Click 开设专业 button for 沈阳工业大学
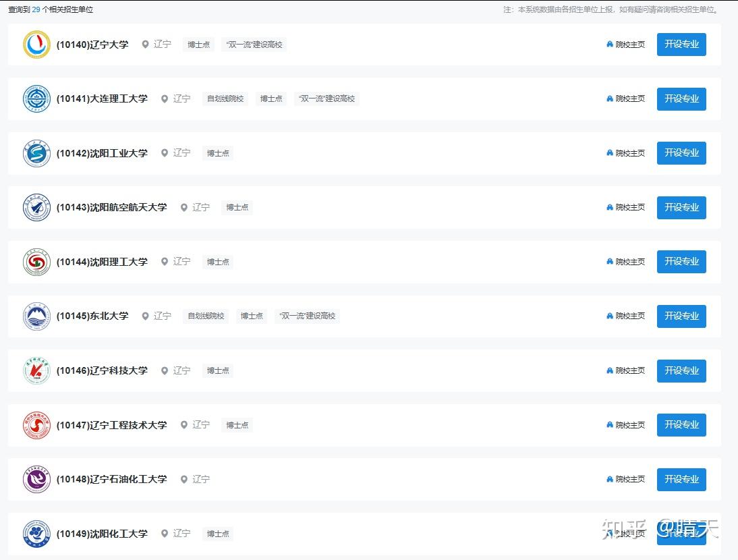The width and height of the screenshot is (738, 560). (681, 153)
